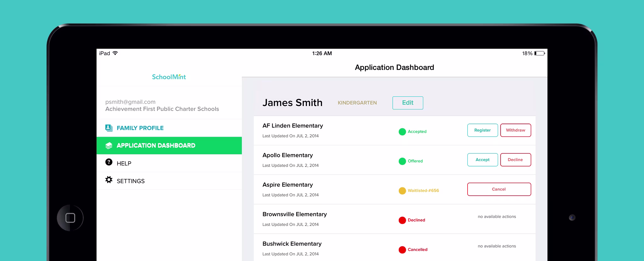Click the Settings gear icon
Image resolution: width=644 pixels, height=261 pixels.
tap(109, 180)
